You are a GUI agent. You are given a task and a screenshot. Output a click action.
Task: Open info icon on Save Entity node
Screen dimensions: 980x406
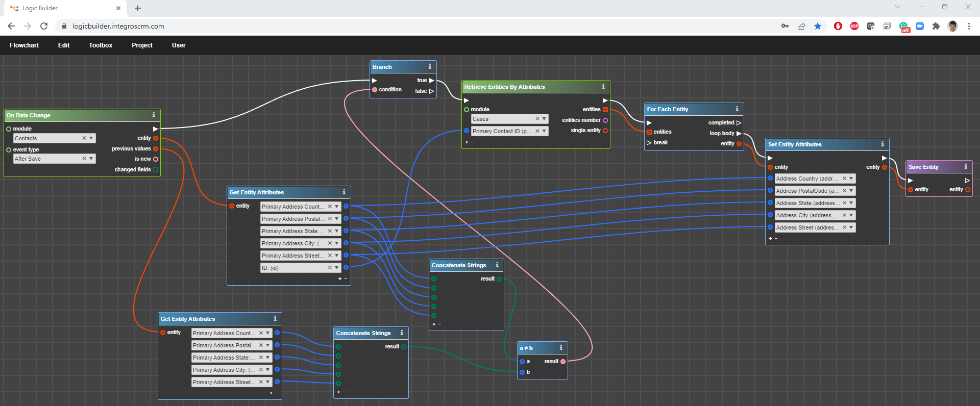[x=966, y=166]
